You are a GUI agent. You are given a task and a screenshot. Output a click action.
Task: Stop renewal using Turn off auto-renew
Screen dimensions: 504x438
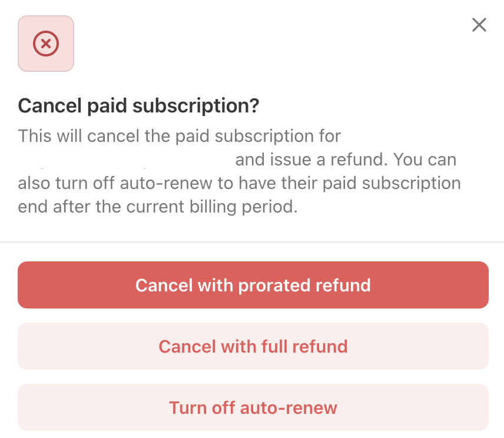click(x=253, y=407)
